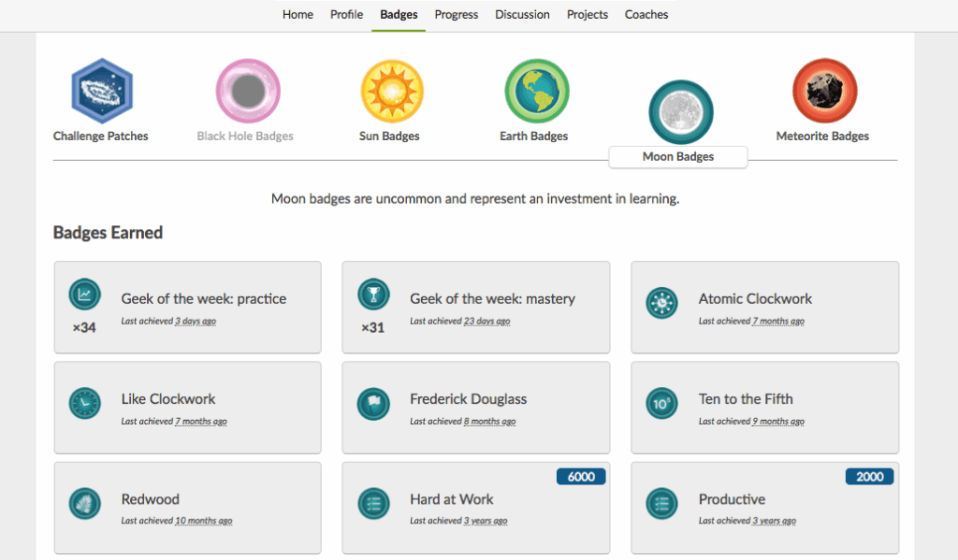
Task: Click the 6000 points tag on Hard at Work
Action: point(581,477)
